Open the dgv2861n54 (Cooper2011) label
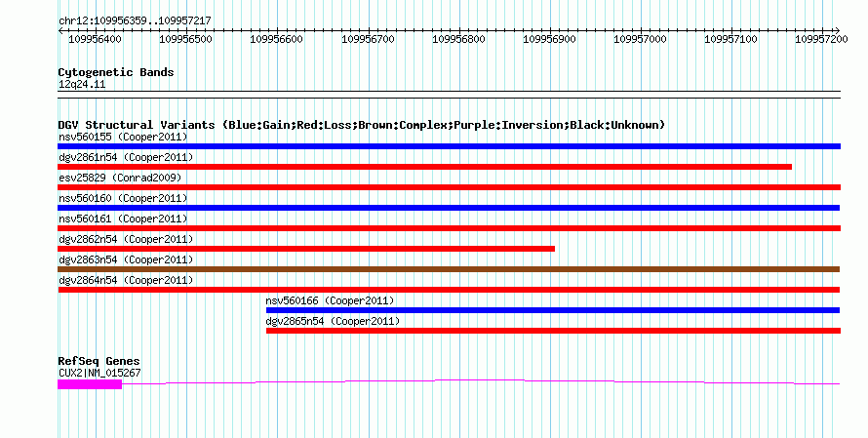The width and height of the screenshot is (868, 438). (126, 157)
